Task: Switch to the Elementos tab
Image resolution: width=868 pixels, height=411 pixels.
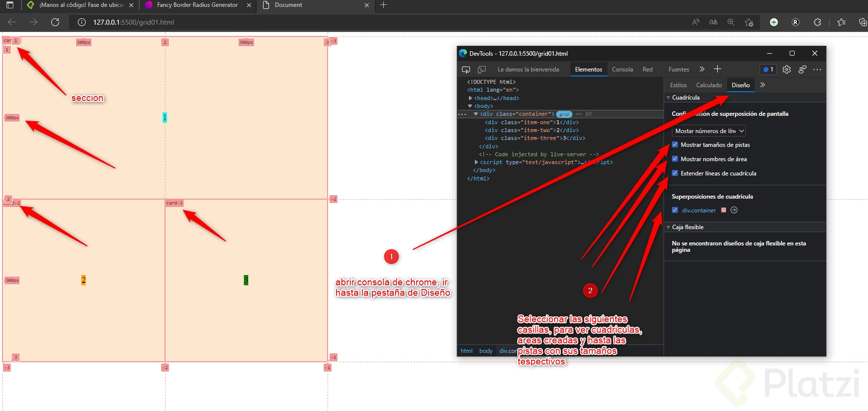Action: 589,69
